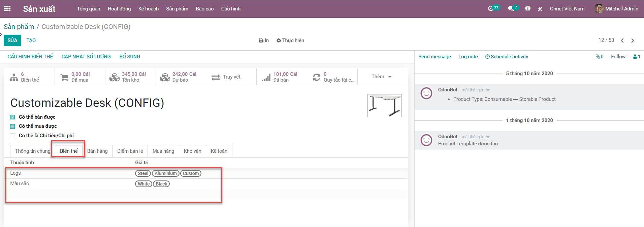This screenshot has width=644, height=227.
Task: Open the Thực hiện action dropdown
Action: tap(290, 40)
